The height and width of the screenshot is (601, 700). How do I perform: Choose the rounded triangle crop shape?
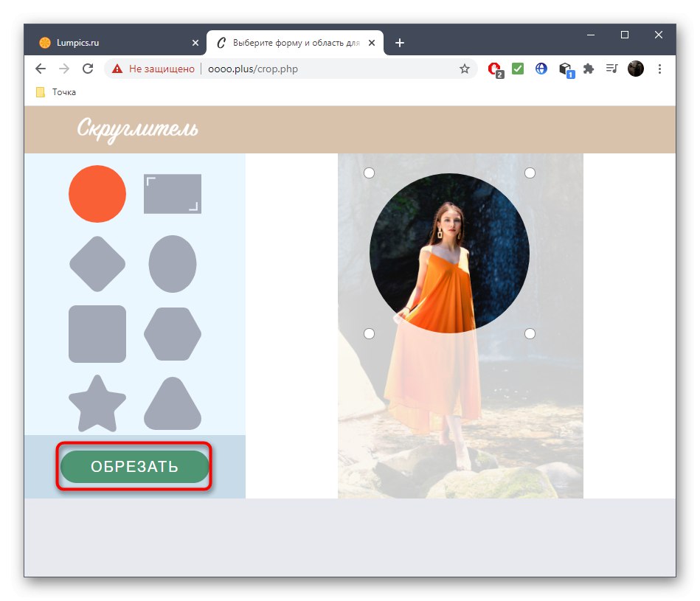point(172,404)
